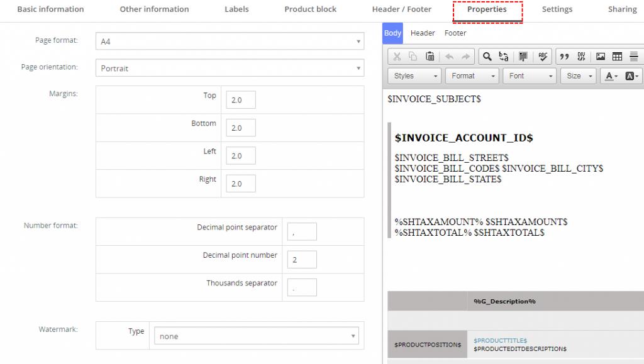Click the Insert Image icon
This screenshot has width=644, height=364.
(601, 57)
